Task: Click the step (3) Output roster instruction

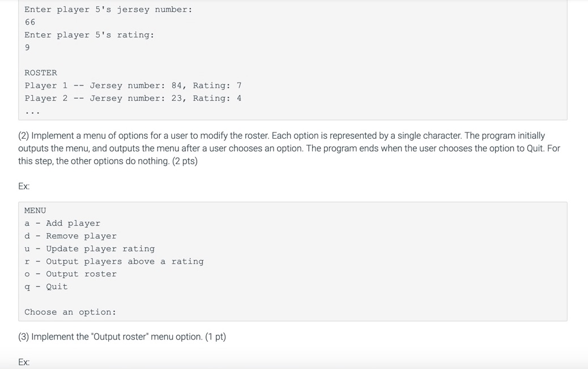Action: (122, 337)
